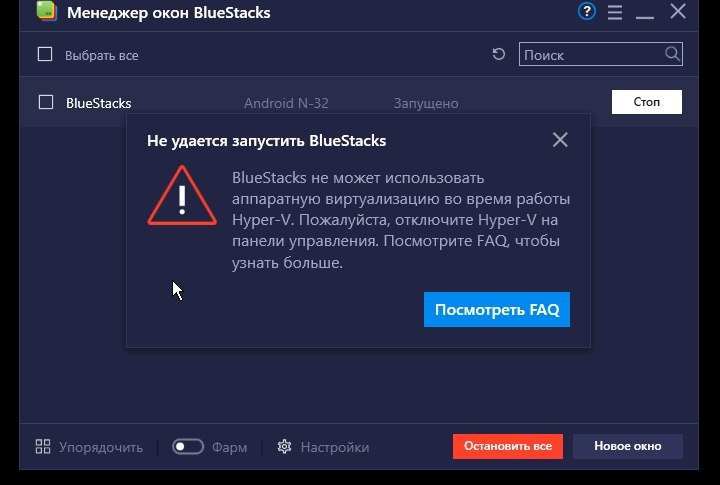Open the Настройки text item
Screen dimensions: 720x485
(335, 447)
